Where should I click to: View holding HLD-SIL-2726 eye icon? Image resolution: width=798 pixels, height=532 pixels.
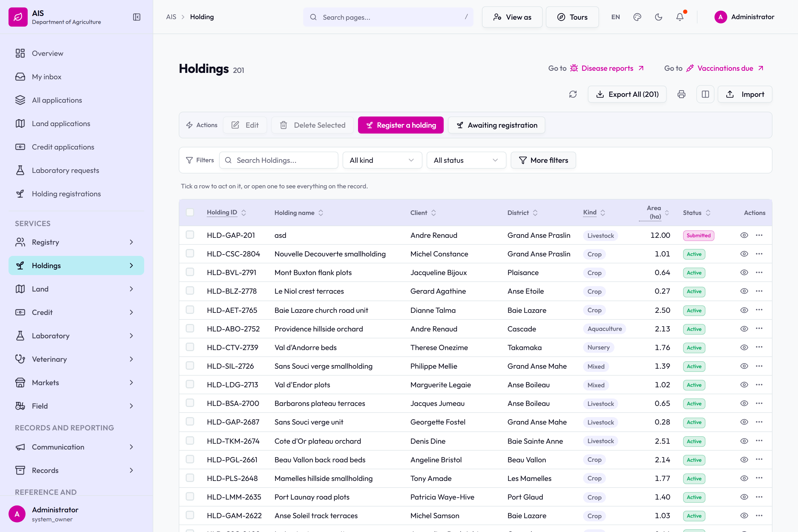tap(744, 366)
